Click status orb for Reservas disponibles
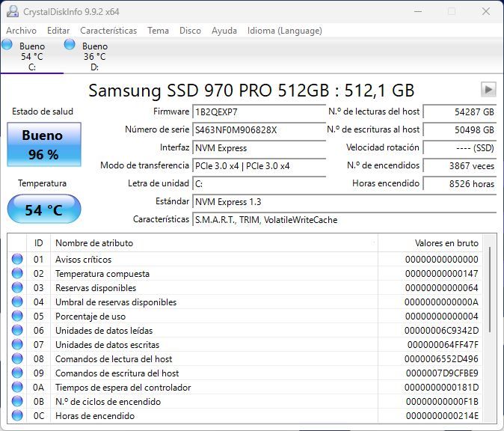 pyautogui.click(x=17, y=287)
